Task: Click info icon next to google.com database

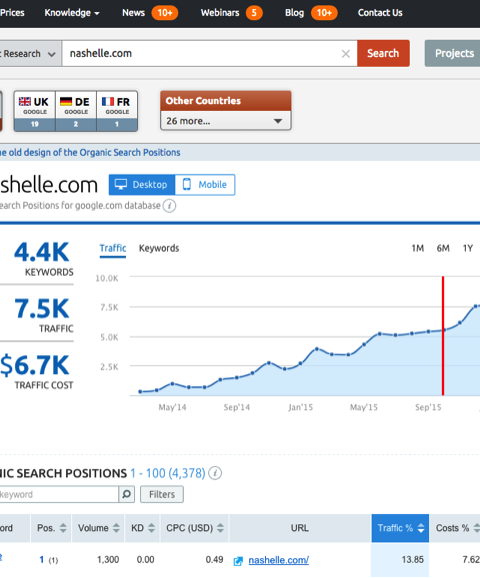Action: tap(170, 205)
